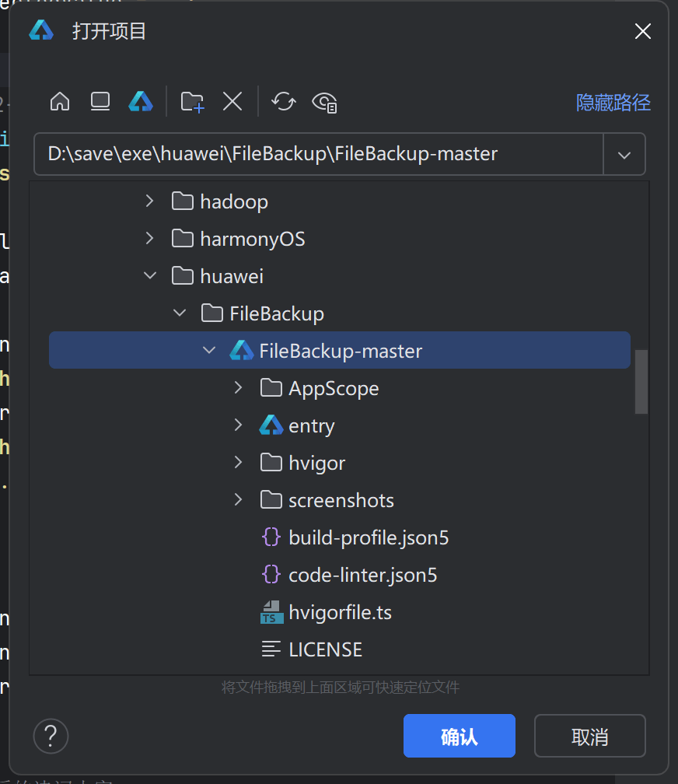Select the hadoop row label
The height and width of the screenshot is (784, 678).
(234, 202)
